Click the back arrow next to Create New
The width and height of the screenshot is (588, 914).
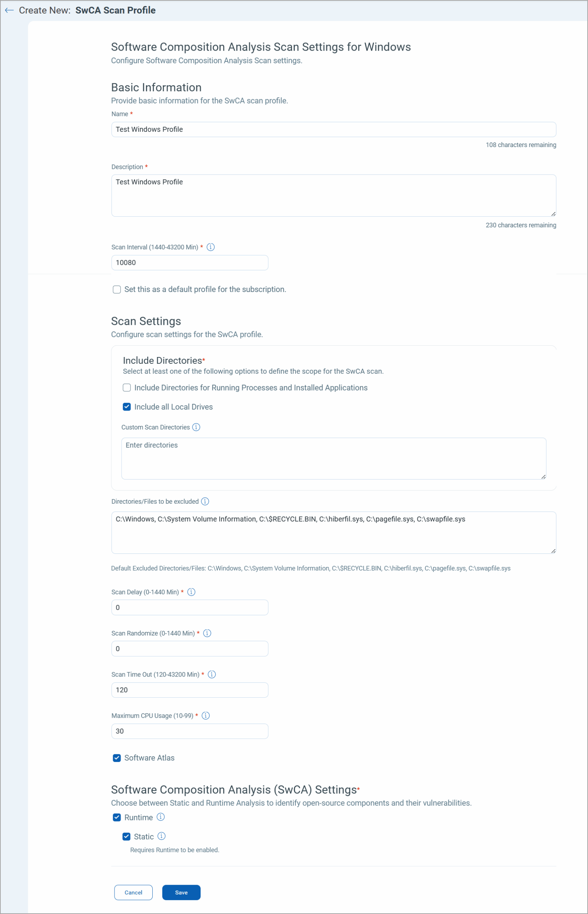[x=10, y=10]
